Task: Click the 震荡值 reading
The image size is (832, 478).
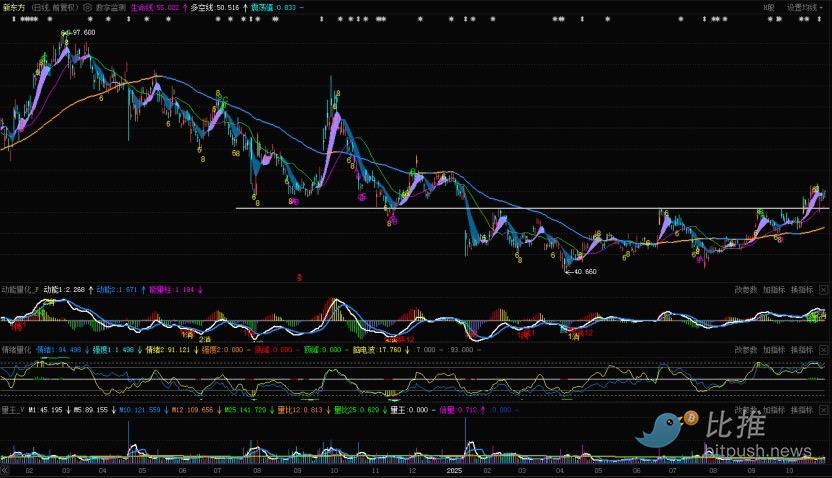Action: click(x=274, y=8)
